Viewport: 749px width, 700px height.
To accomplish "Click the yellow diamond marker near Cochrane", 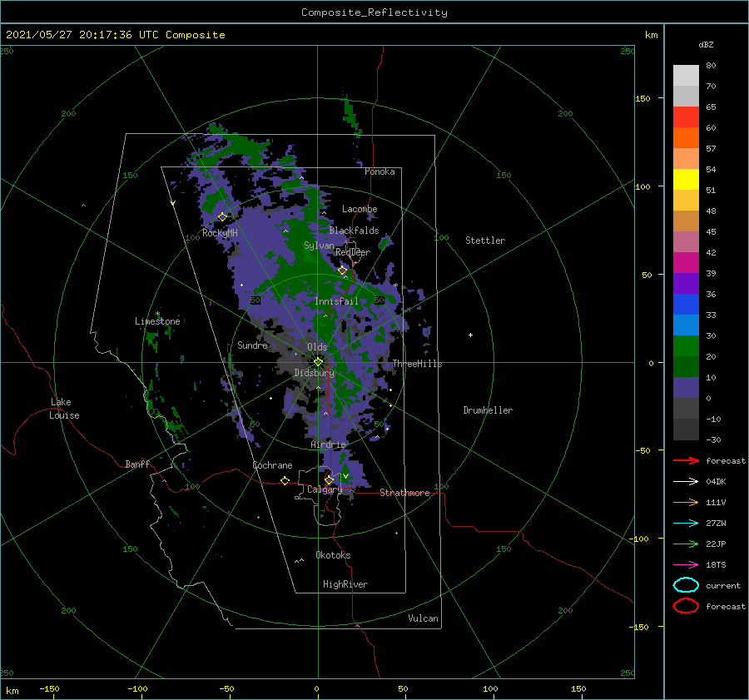I will [285, 480].
